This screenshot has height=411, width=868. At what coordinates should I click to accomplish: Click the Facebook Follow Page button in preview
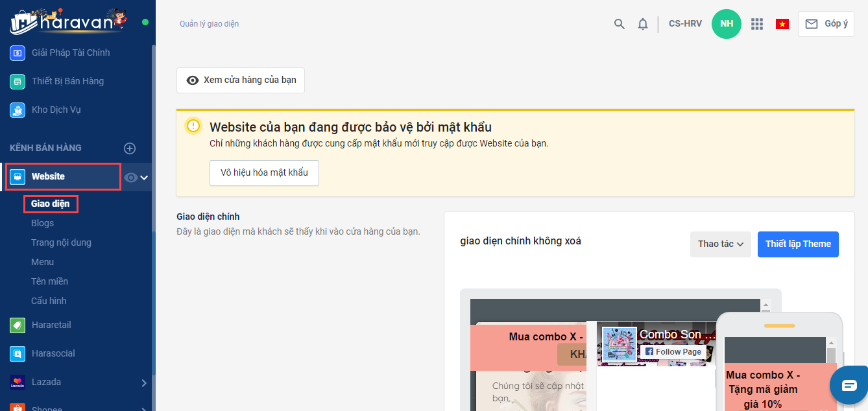coord(673,352)
